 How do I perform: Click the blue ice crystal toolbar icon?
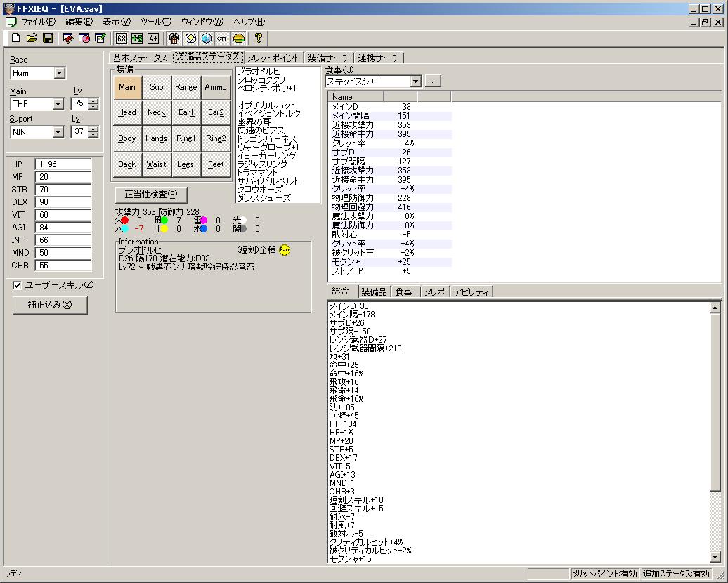(x=206, y=39)
